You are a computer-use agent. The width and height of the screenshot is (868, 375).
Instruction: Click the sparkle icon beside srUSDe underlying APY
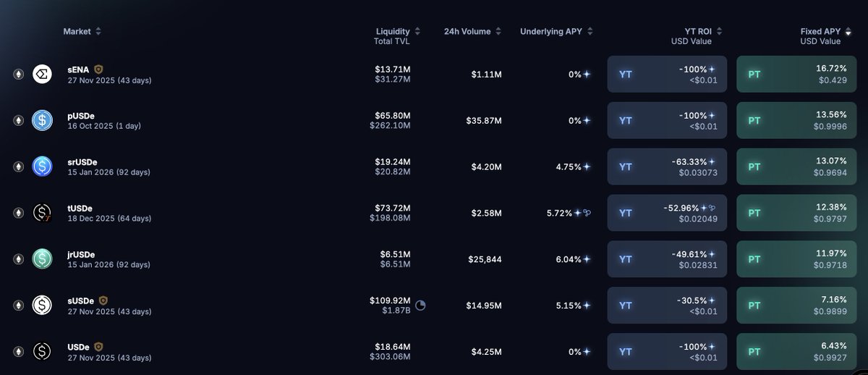[x=587, y=167]
